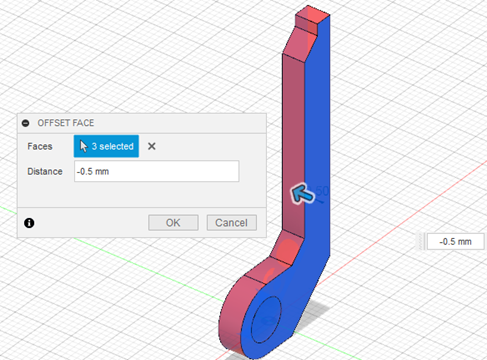
Task: Click the Distance input field in dialog
Action: [156, 171]
